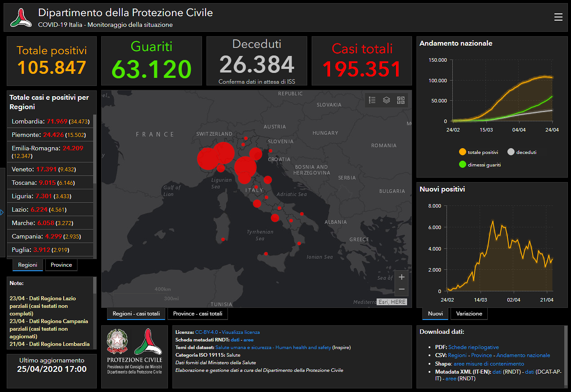Click the Protezione Civile logo in header
This screenshot has height=392, width=571.
(21, 17)
